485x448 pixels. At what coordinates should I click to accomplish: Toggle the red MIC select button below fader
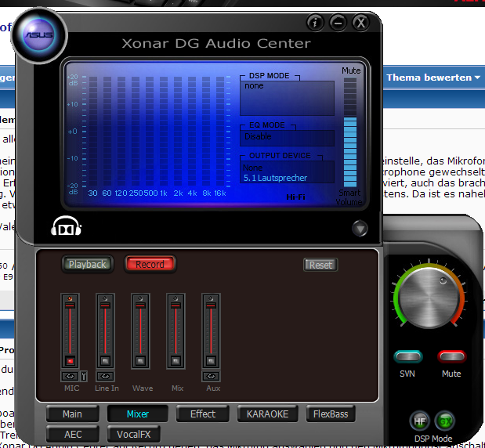click(x=70, y=360)
